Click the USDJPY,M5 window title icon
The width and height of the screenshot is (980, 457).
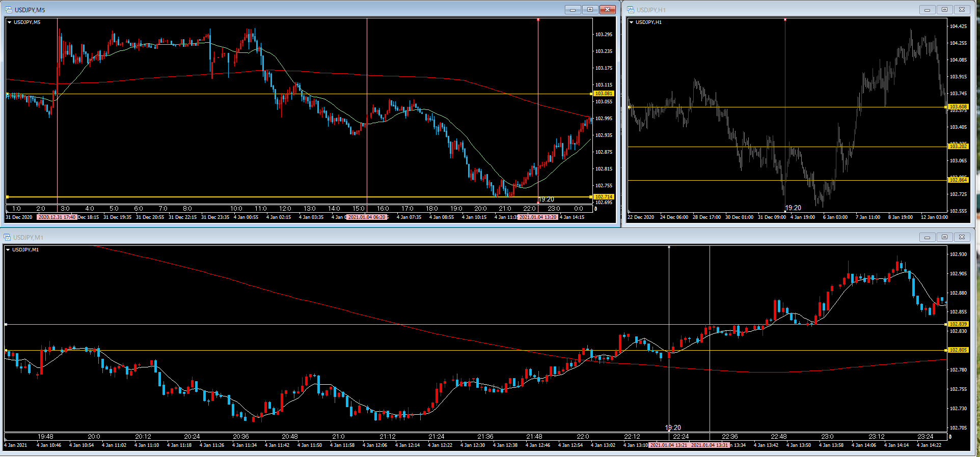(x=8, y=10)
